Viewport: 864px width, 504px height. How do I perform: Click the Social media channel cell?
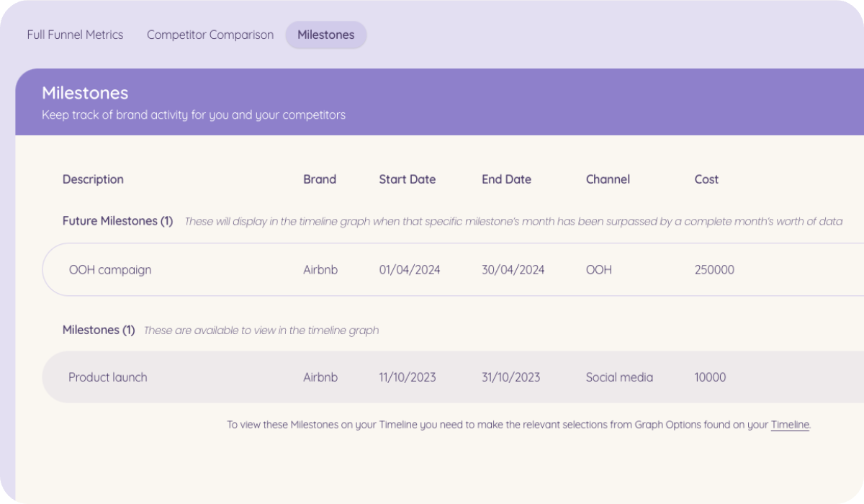pos(619,377)
